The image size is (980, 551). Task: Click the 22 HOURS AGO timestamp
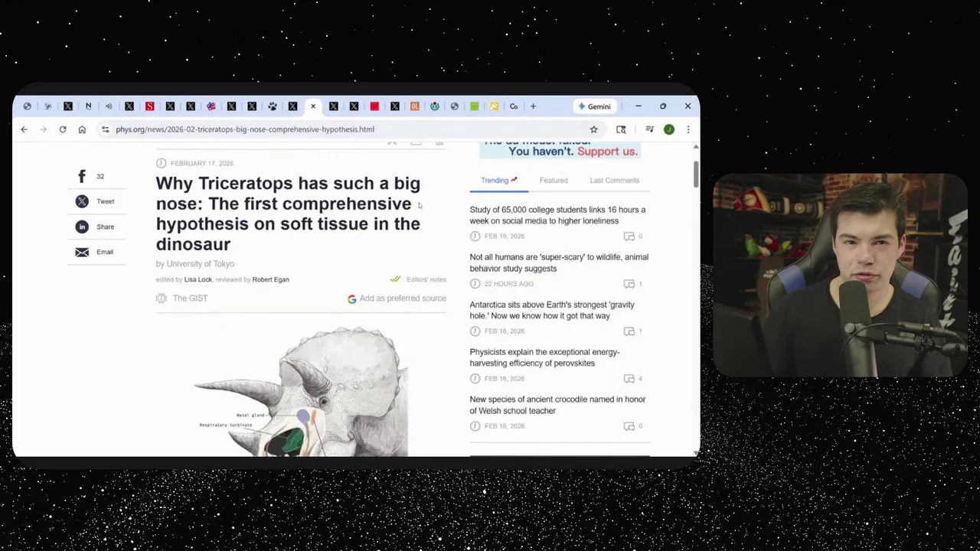coord(509,284)
